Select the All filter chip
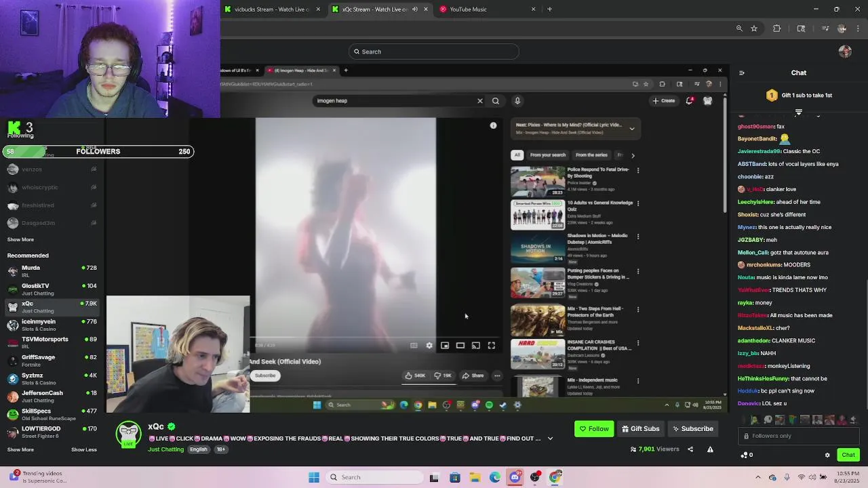 coord(517,155)
